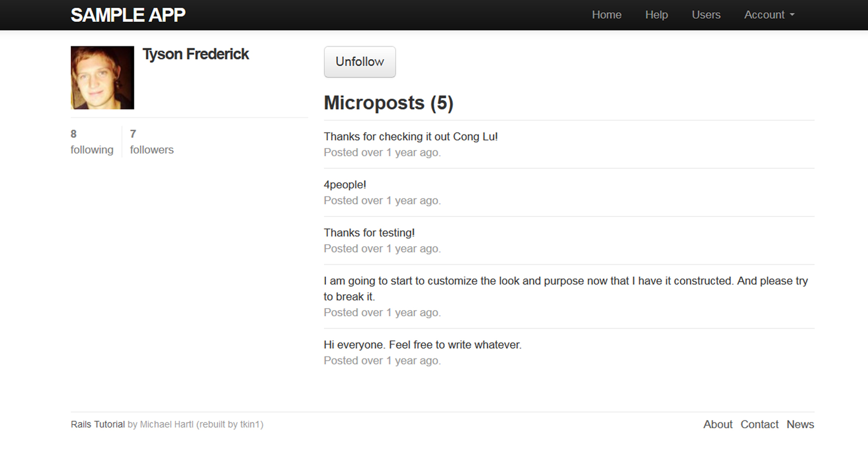Click the Unfollow button

[x=360, y=62]
